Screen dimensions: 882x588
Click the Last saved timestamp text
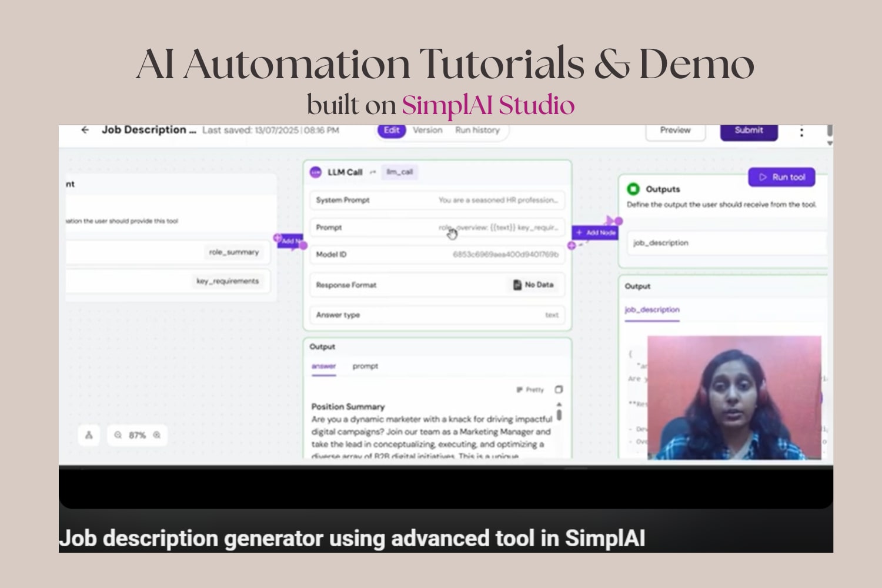[x=270, y=130]
